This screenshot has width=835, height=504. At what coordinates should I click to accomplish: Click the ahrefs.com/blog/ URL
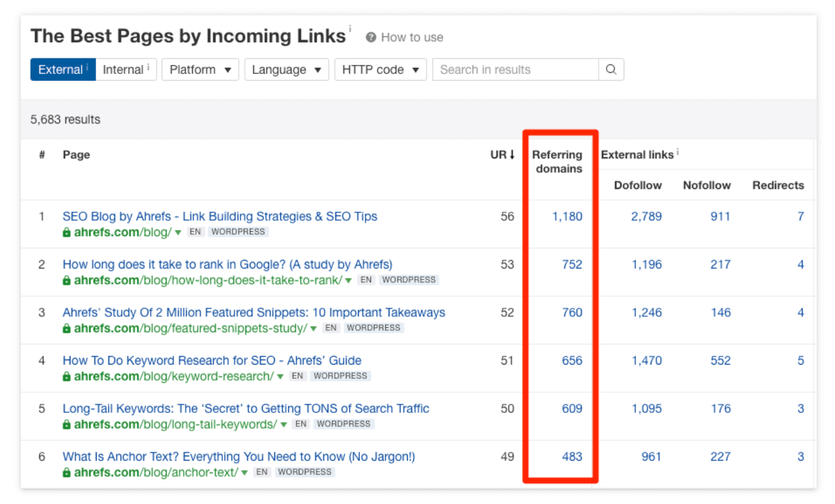(x=123, y=232)
